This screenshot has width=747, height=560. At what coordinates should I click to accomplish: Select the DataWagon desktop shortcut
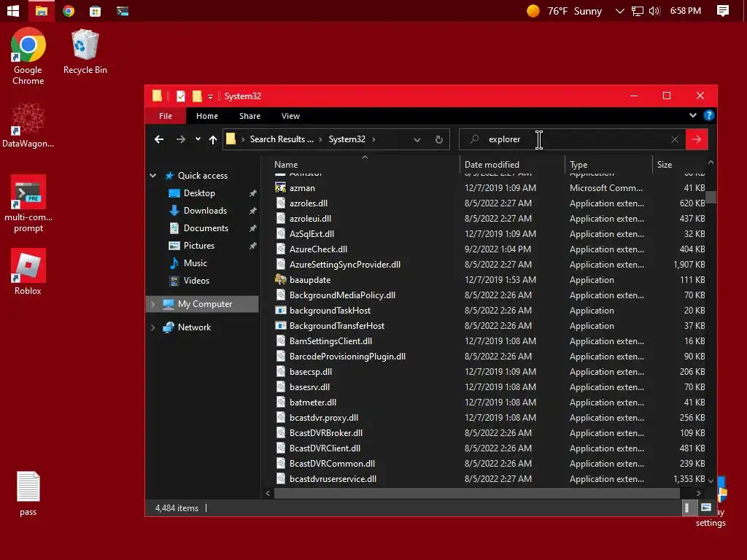point(28,125)
